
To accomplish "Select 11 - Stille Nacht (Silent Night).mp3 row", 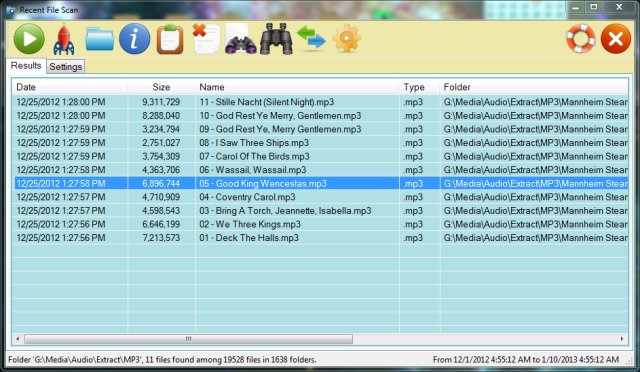I will 320,102.
